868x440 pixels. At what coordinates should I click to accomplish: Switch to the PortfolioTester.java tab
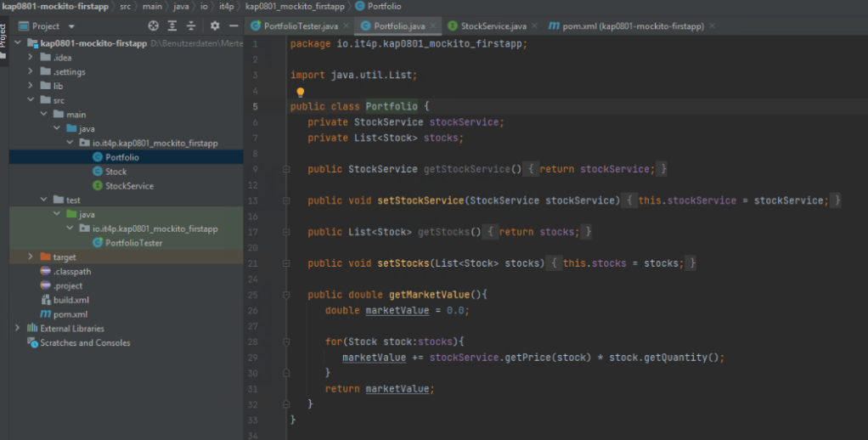coord(300,26)
